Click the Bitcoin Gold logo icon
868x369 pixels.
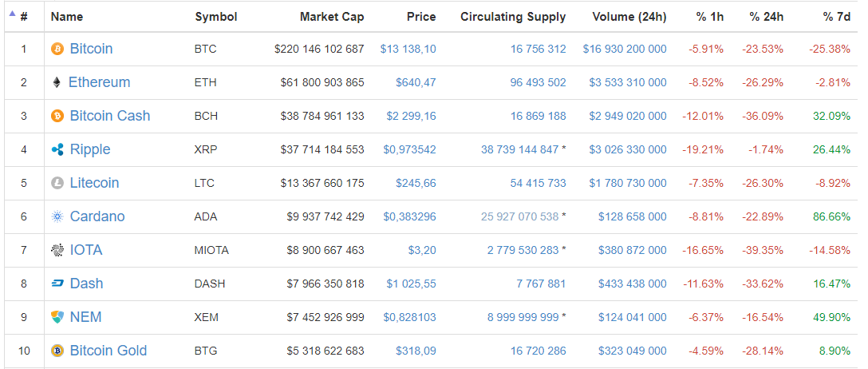[x=57, y=351]
